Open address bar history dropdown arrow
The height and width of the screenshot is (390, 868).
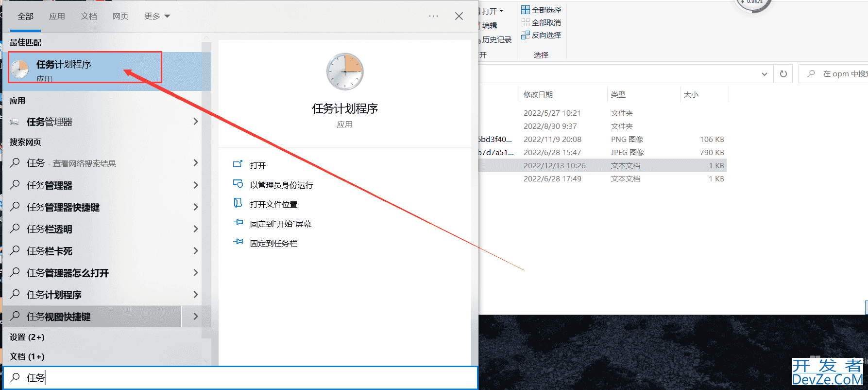764,74
